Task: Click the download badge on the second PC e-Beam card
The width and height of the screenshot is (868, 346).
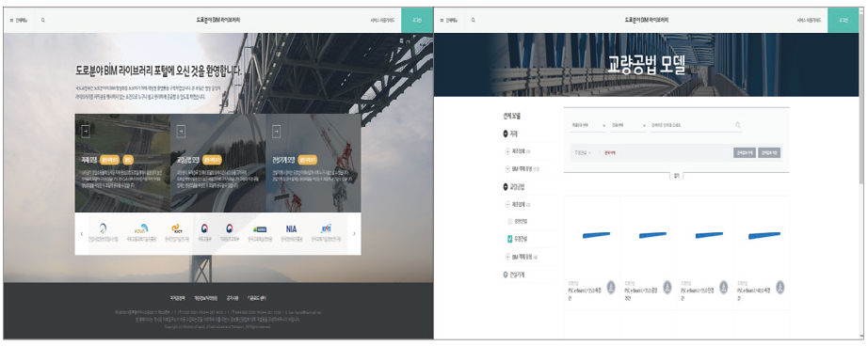Action: pos(667,287)
